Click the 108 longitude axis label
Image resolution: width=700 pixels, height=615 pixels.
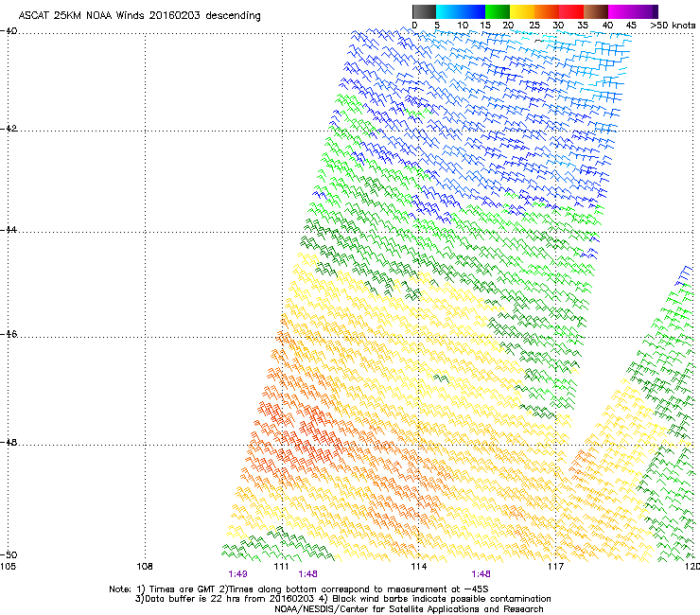click(145, 567)
